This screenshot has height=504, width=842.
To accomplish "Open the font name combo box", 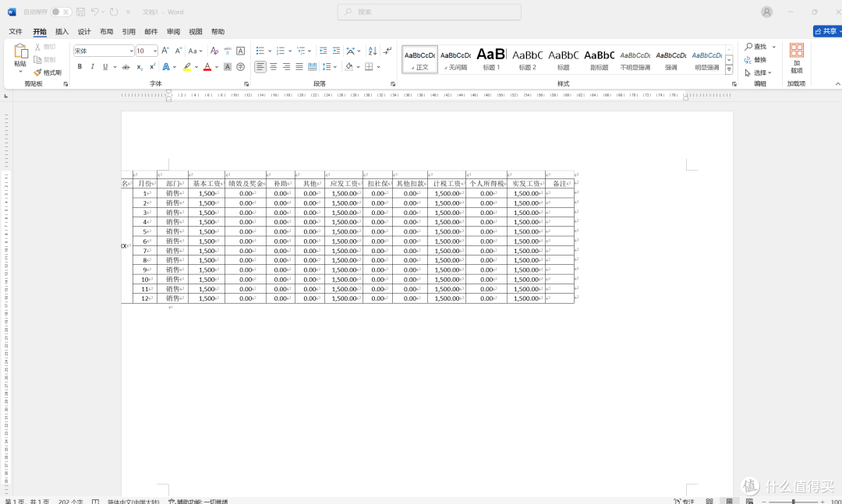I will pos(104,51).
